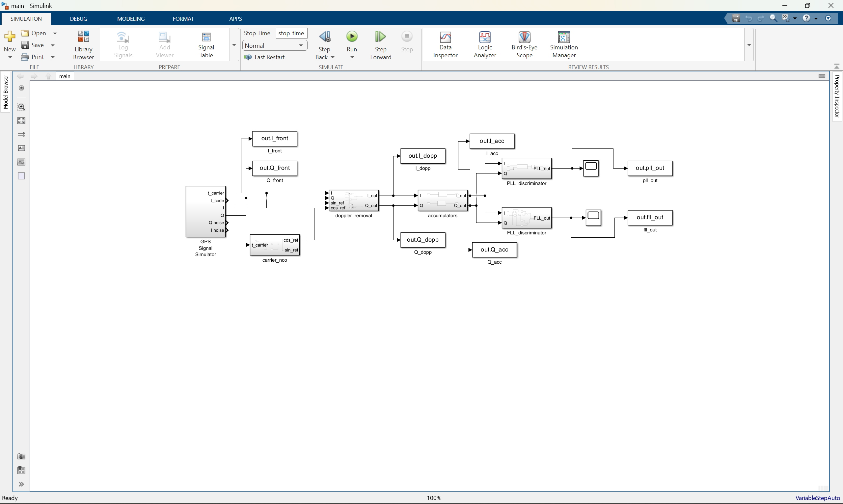Select the accumulators subsystem block
The height and width of the screenshot is (504, 843).
443,200
